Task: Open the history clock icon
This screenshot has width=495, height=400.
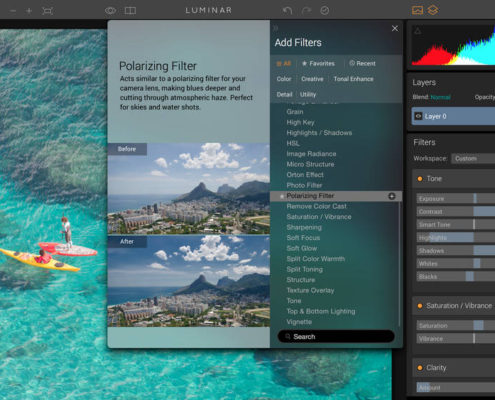Action: pyautogui.click(x=325, y=11)
